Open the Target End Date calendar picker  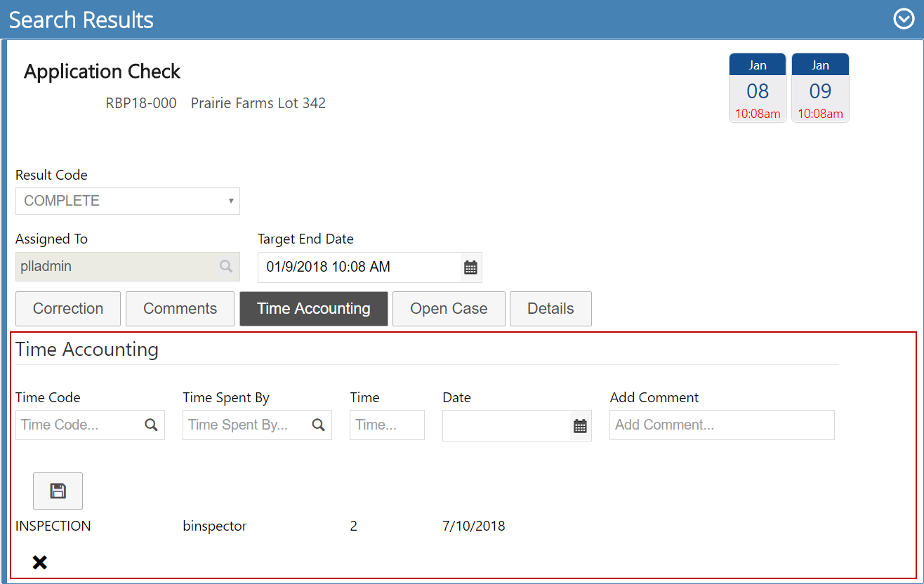pyautogui.click(x=470, y=267)
